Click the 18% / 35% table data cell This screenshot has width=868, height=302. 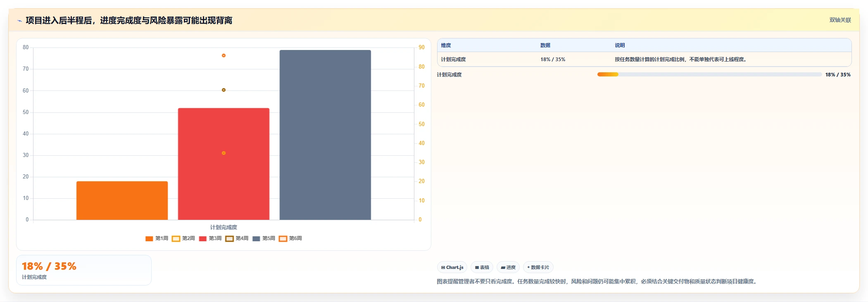point(553,59)
